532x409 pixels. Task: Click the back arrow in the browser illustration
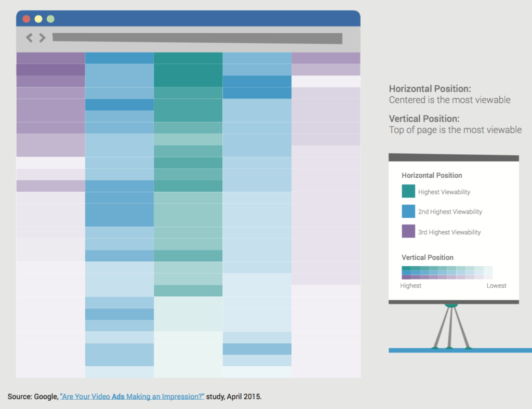coord(29,37)
